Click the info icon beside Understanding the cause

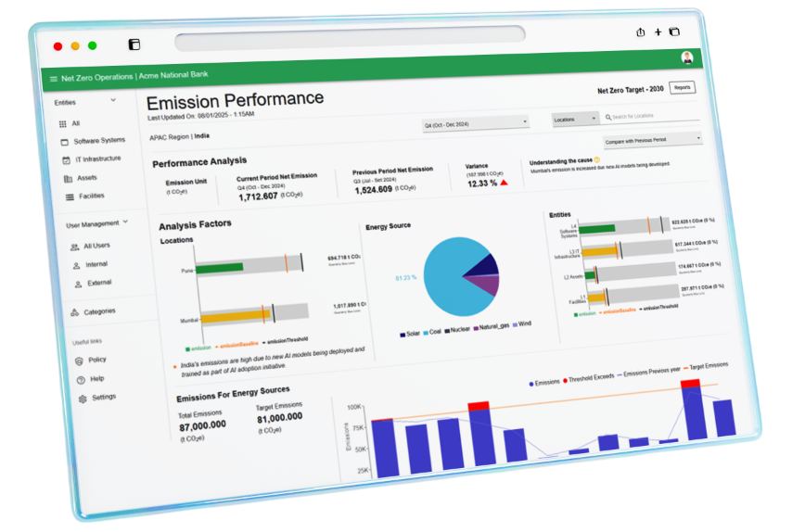click(598, 160)
